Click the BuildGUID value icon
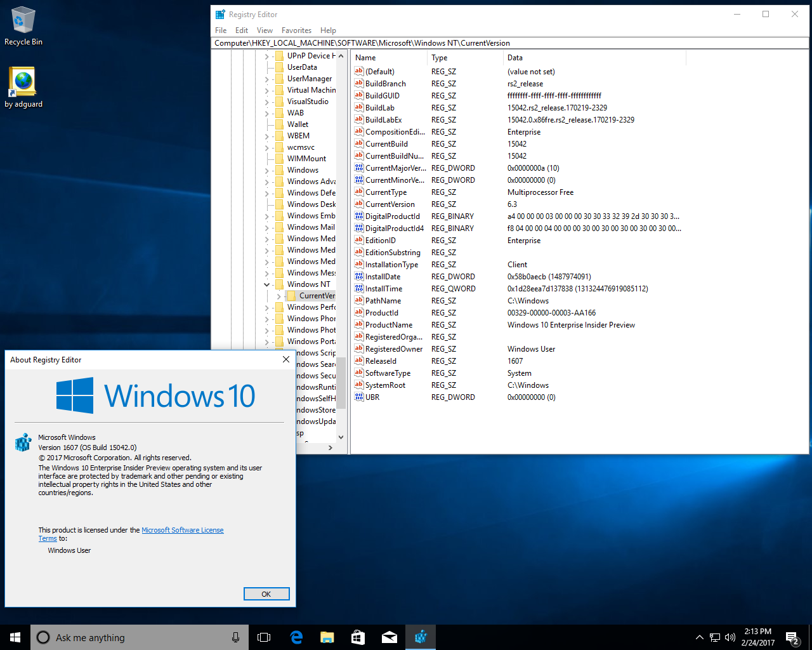Viewport: 812px width, 650px height. (359, 95)
